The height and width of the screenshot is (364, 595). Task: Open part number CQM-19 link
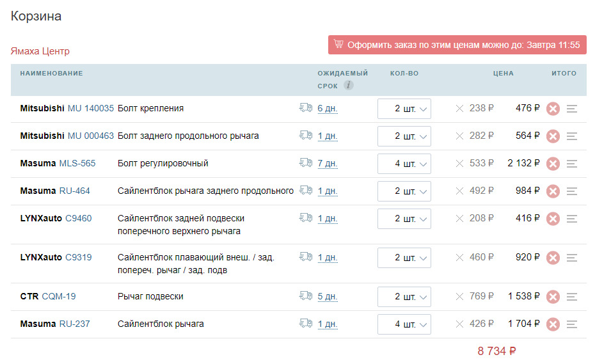[59, 296]
